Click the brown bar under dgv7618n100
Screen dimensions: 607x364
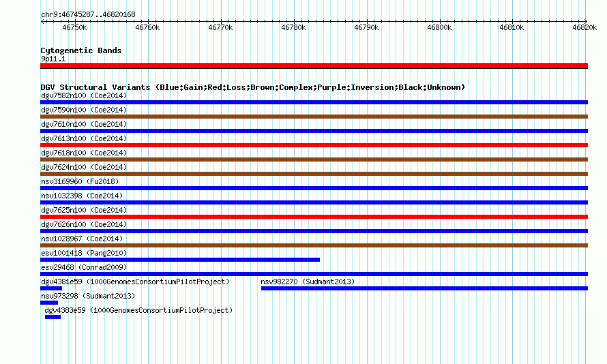[314, 160]
